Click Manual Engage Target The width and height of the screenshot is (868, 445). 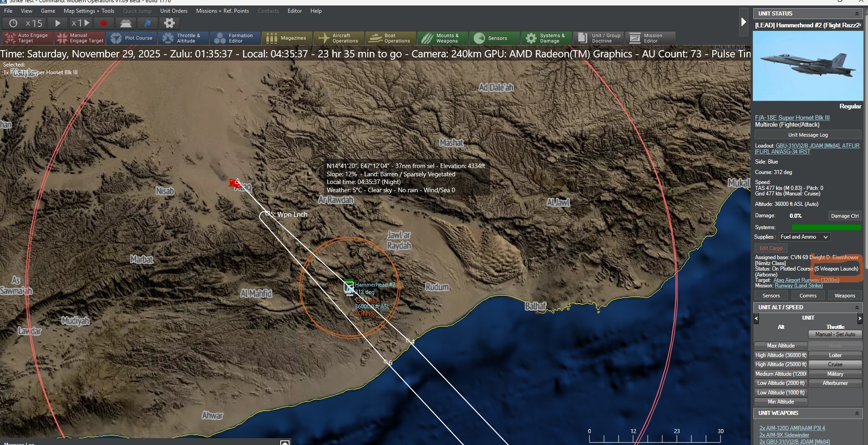coord(80,38)
